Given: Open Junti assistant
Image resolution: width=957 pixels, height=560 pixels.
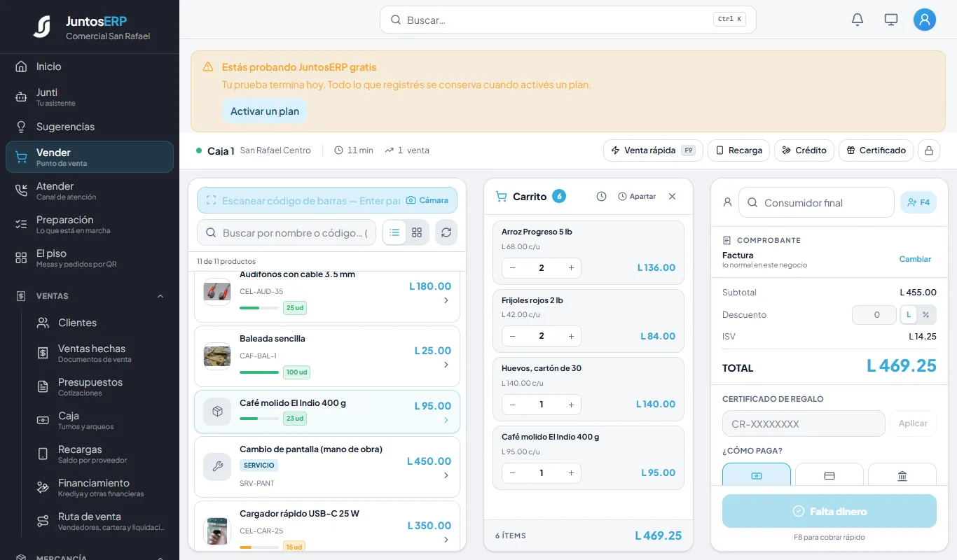Looking at the screenshot, I should point(90,97).
